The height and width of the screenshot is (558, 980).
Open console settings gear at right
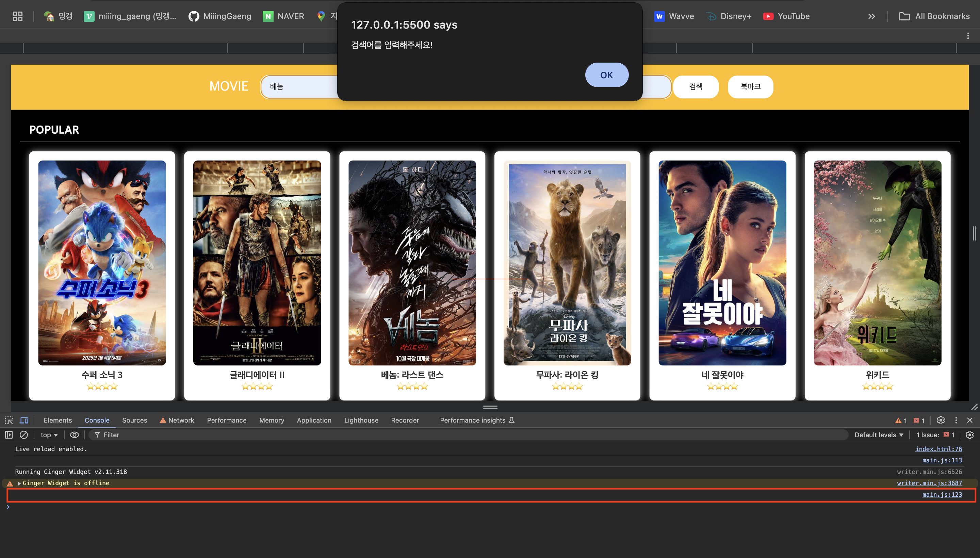pos(969,435)
